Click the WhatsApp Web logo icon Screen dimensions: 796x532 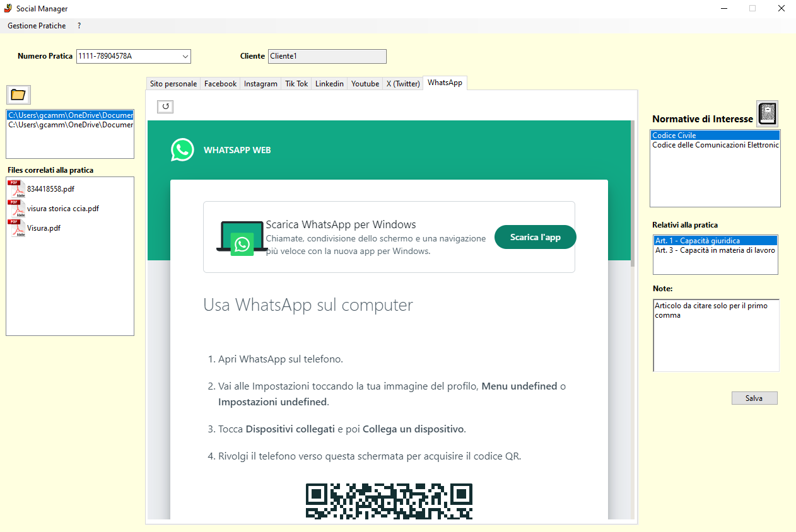(x=182, y=150)
